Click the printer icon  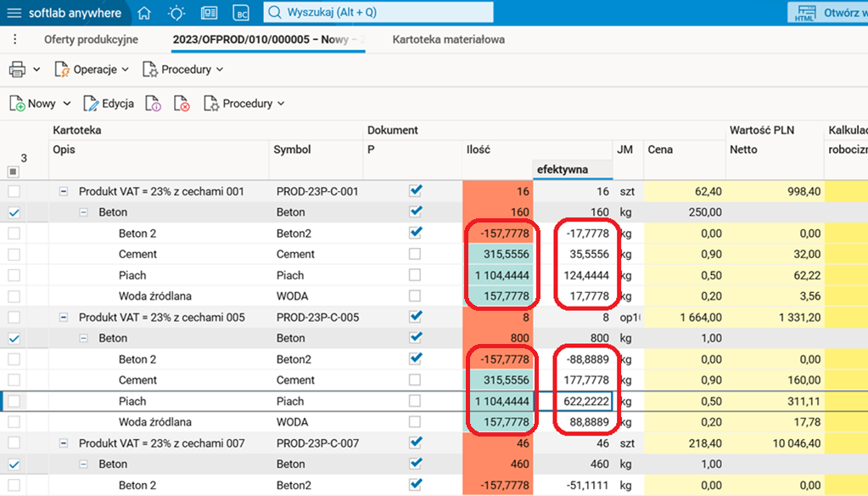coord(17,70)
